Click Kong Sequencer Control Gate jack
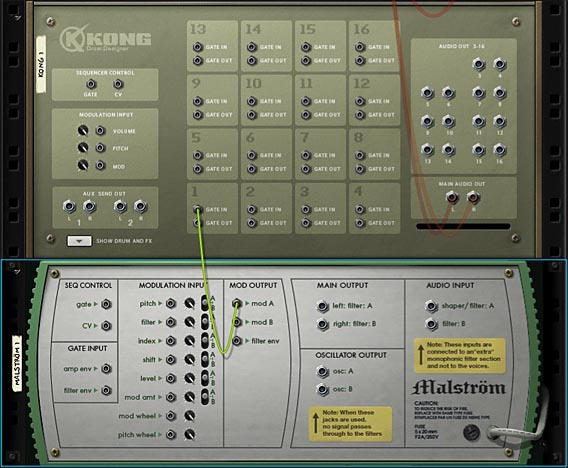Image resolution: width=568 pixels, height=468 pixels. coord(91,84)
